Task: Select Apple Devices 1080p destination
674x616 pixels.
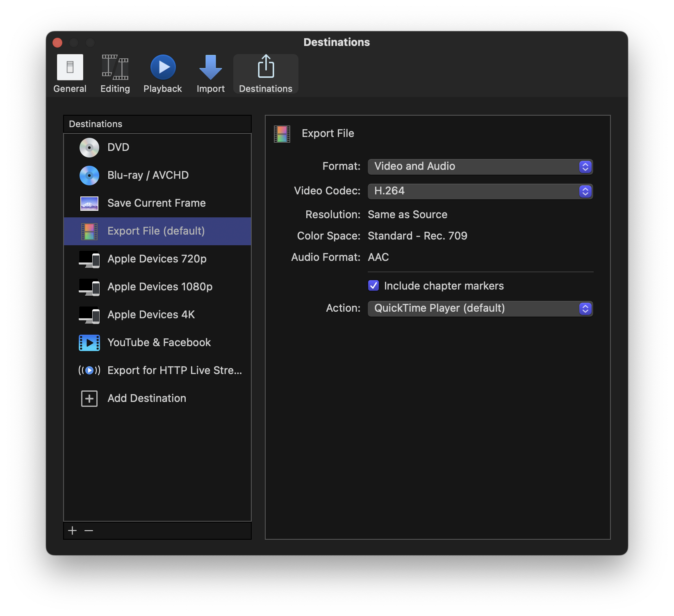Action: [157, 287]
